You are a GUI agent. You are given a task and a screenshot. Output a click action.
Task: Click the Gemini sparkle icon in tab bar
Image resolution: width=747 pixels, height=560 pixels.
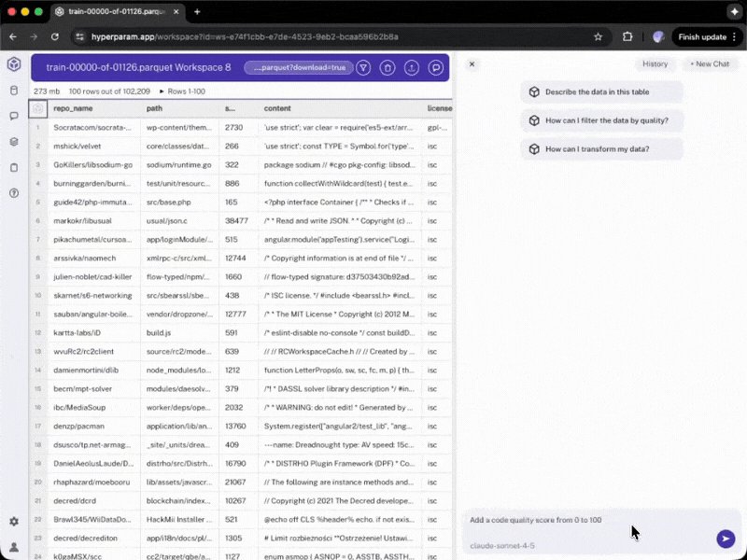(735, 12)
